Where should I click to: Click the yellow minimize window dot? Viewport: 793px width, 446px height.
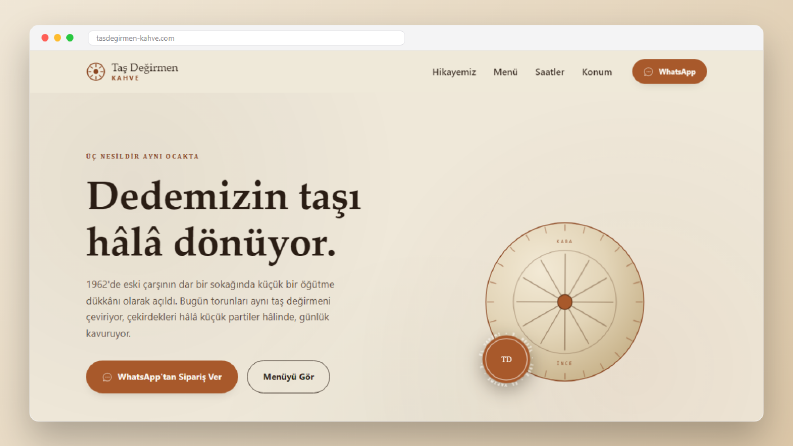pos(58,38)
